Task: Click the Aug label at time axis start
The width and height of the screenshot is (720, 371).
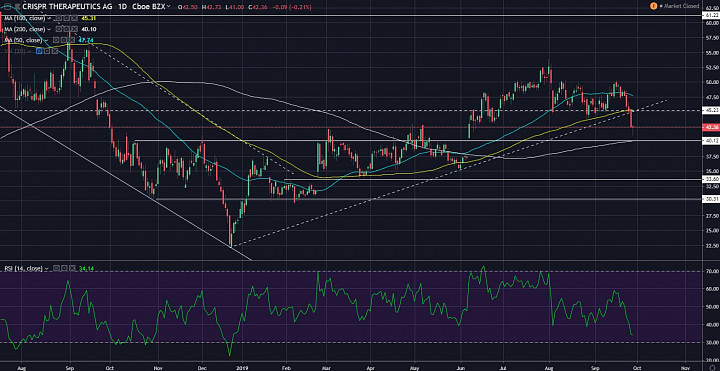Action: [x=21, y=368]
